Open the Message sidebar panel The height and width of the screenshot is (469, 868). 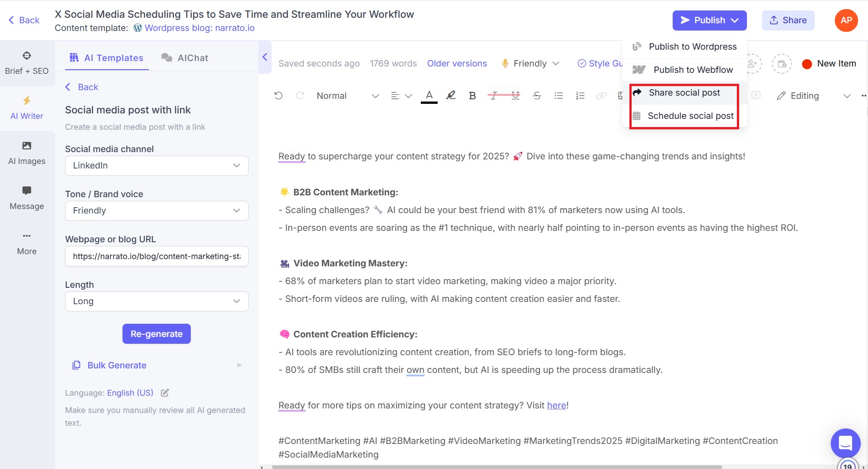[27, 199]
